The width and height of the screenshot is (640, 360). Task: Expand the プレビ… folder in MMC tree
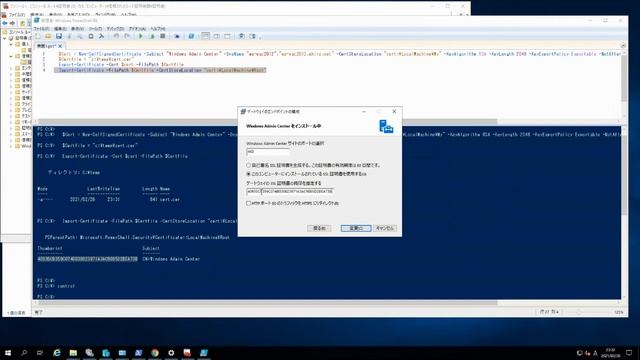click(x=11, y=110)
